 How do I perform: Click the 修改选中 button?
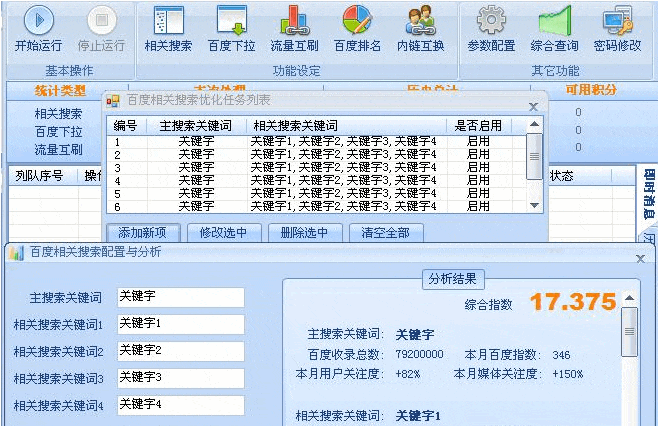(224, 233)
